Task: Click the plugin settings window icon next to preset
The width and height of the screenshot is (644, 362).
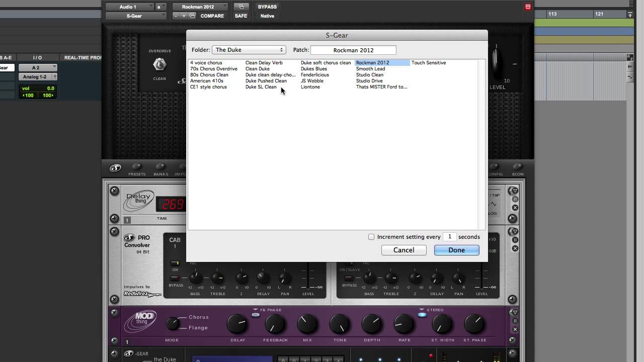Action: pyautogui.click(x=241, y=7)
